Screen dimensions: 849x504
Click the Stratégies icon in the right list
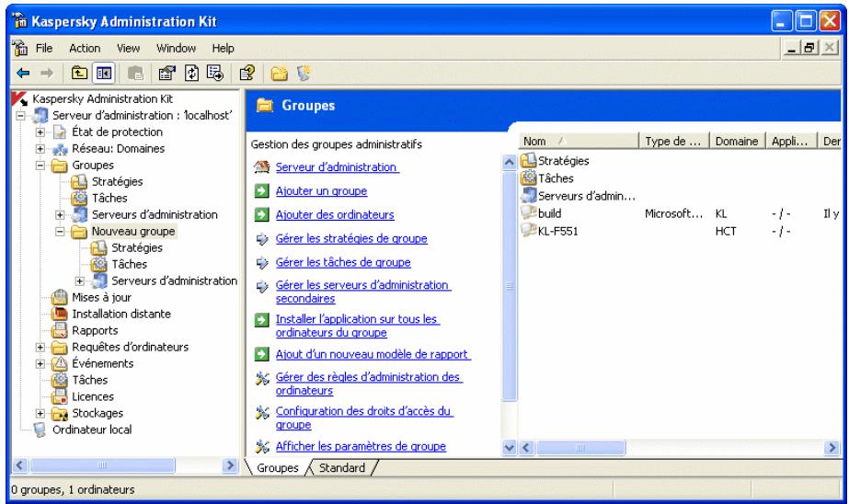pos(528,160)
